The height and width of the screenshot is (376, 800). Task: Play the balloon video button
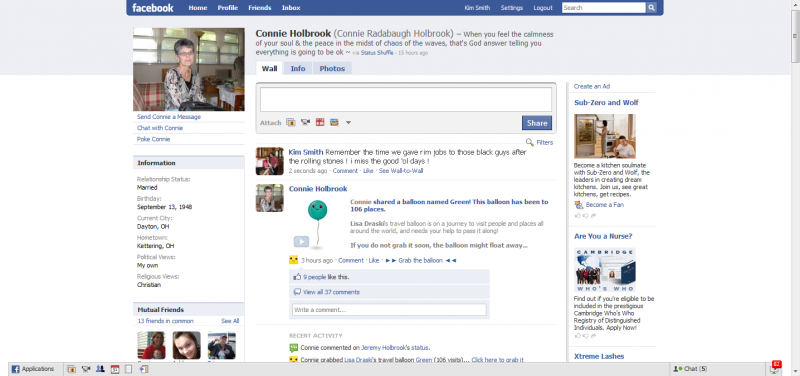click(301, 241)
